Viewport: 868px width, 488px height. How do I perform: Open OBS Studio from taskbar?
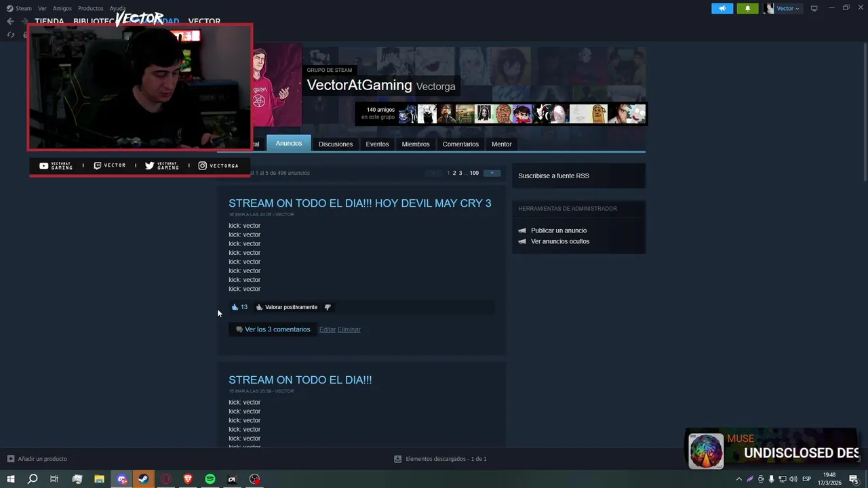point(254,479)
